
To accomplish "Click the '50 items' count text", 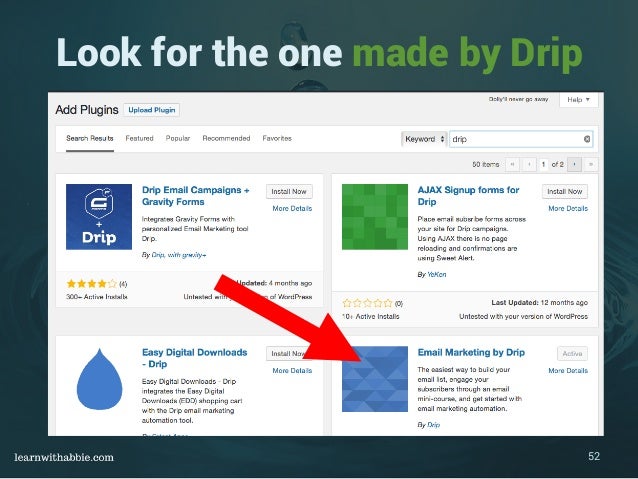I will point(485,164).
